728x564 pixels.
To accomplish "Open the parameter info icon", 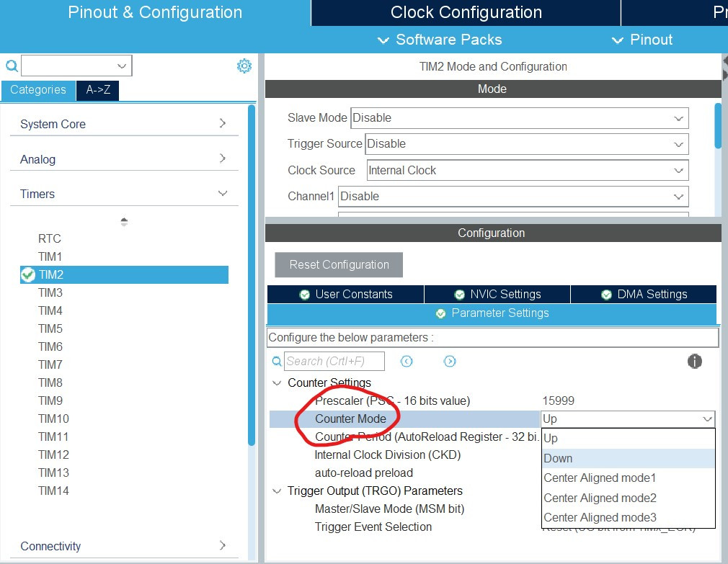I will tap(695, 361).
